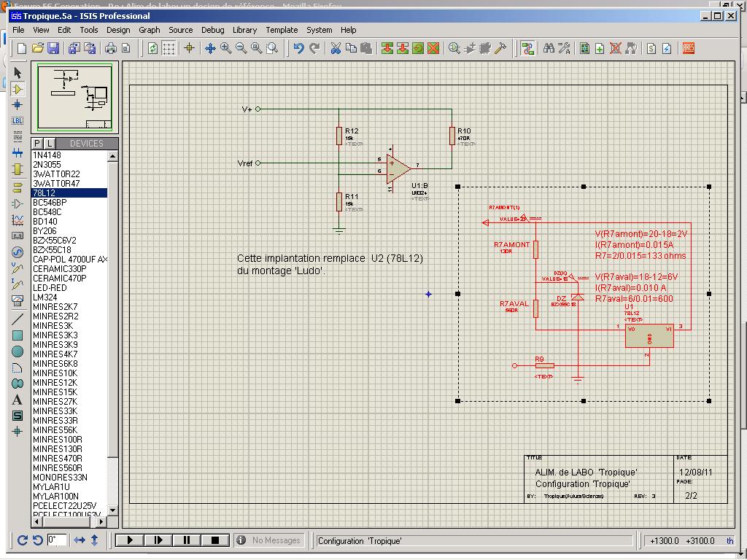Image resolution: width=747 pixels, height=560 pixels.
Task: Click the ARES netlist transfer icon
Action: (687, 48)
